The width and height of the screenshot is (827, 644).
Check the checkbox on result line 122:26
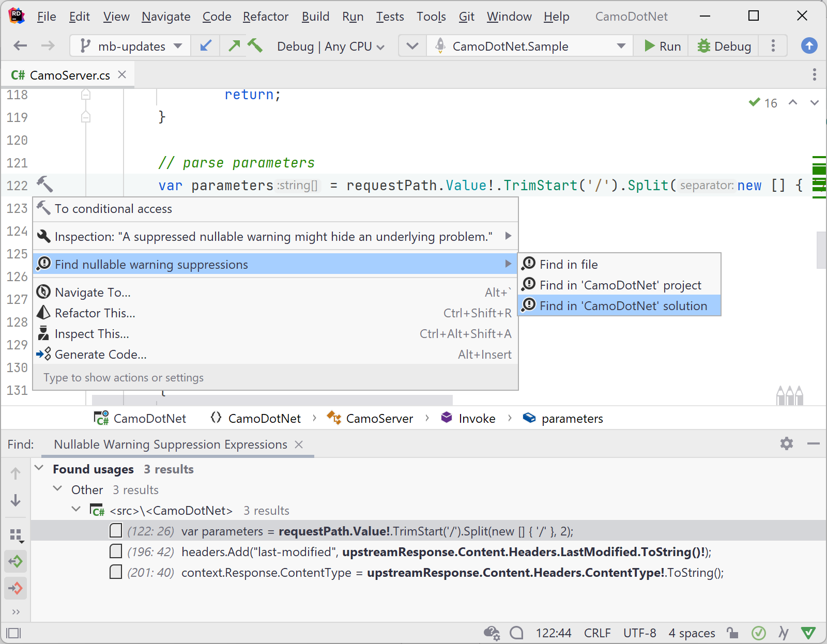coord(116,531)
